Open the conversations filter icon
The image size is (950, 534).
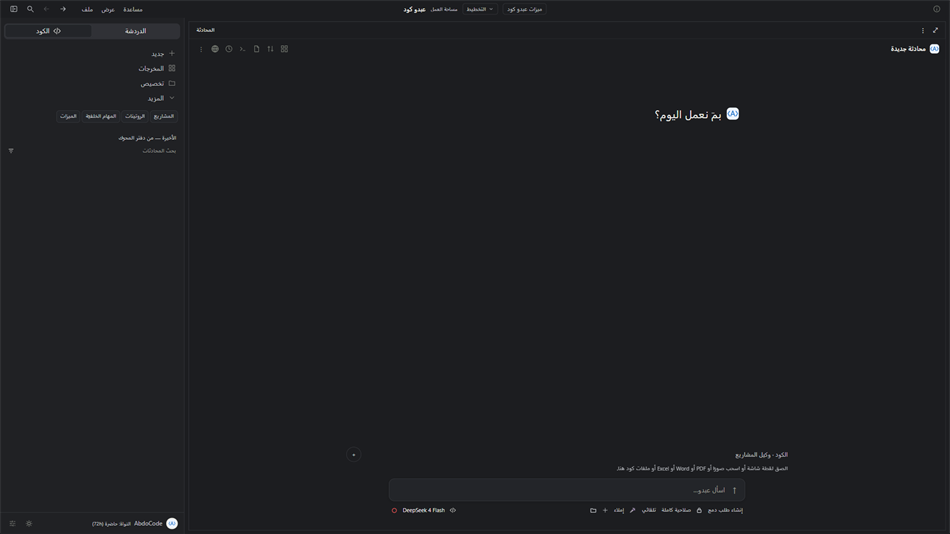(x=11, y=151)
